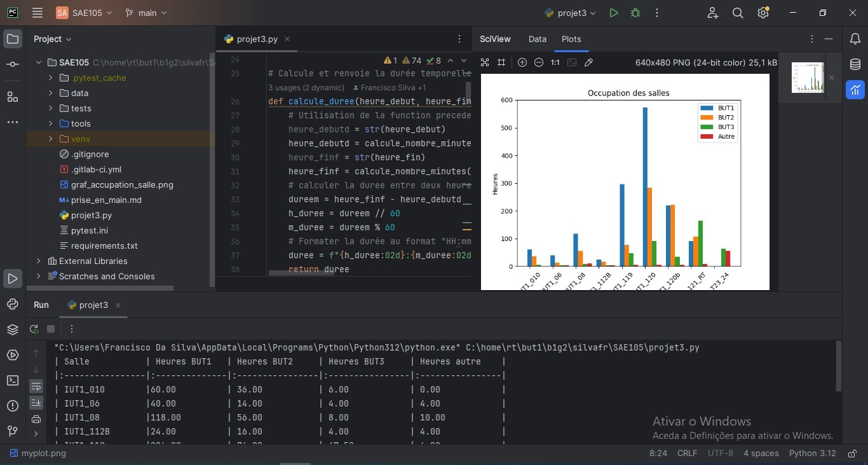Select the plot thumbnail in SciView
Screen dimensions: 868x465
click(808, 78)
